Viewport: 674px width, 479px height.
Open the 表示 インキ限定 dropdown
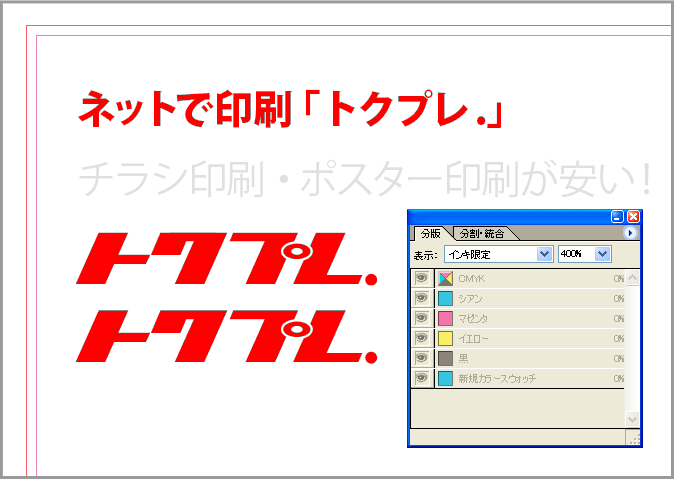498,254
